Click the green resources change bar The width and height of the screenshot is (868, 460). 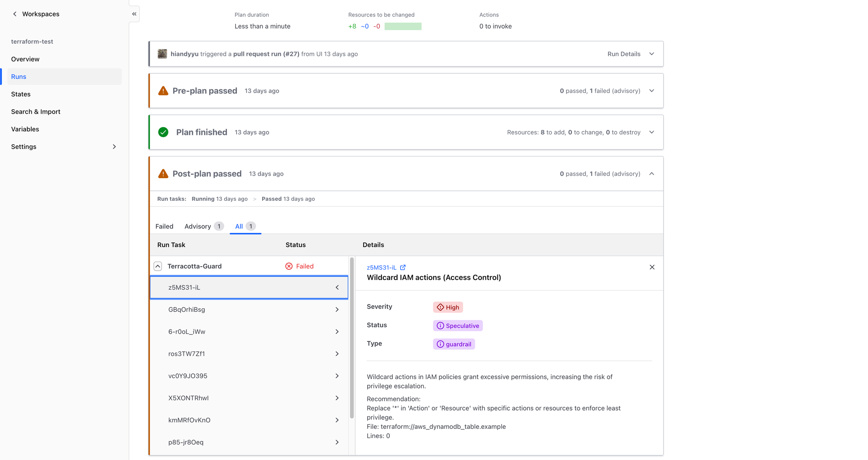coord(403,26)
